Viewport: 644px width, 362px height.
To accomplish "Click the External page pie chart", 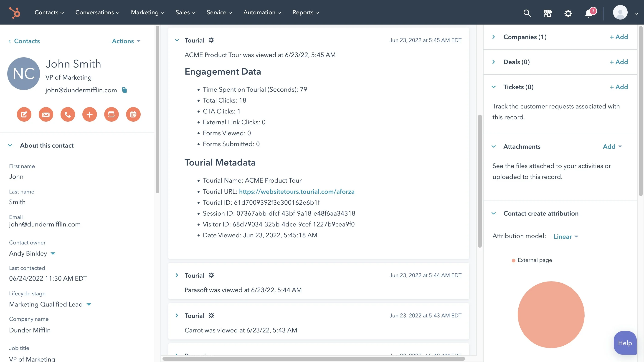I will point(551,314).
